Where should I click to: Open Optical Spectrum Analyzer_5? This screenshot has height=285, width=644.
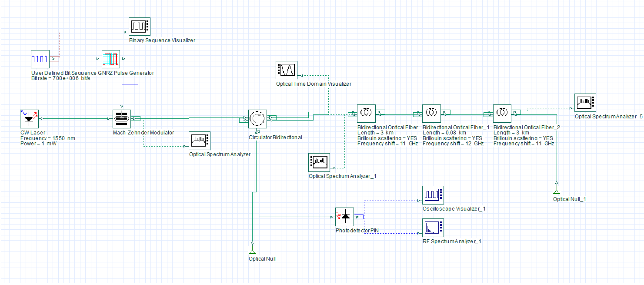(x=585, y=102)
